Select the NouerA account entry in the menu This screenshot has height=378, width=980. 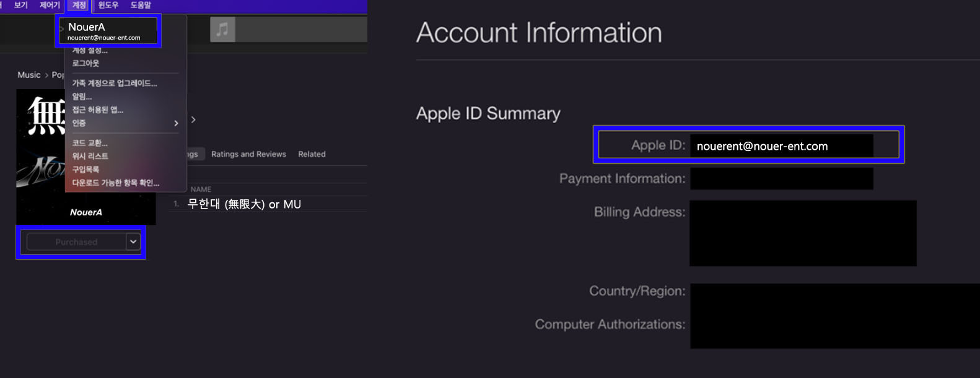point(108,31)
